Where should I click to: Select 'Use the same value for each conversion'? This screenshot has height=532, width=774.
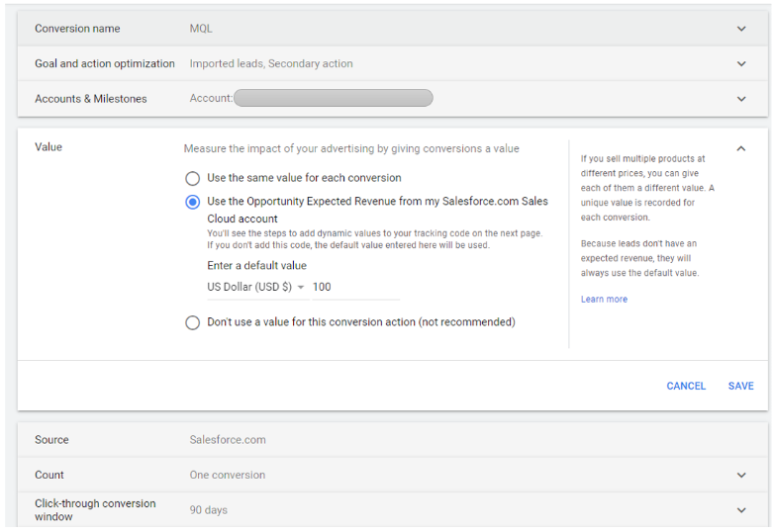(x=193, y=179)
